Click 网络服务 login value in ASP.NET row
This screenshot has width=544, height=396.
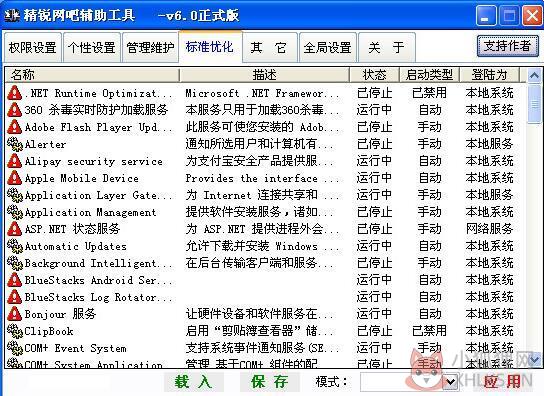coord(489,229)
